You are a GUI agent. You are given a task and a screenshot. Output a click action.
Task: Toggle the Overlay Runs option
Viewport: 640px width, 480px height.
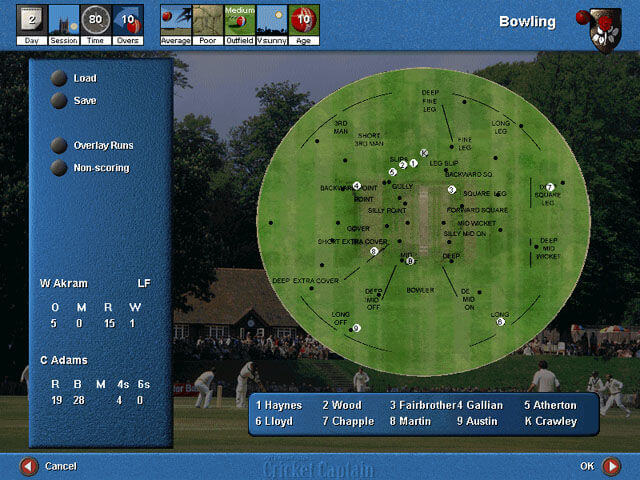(60, 145)
